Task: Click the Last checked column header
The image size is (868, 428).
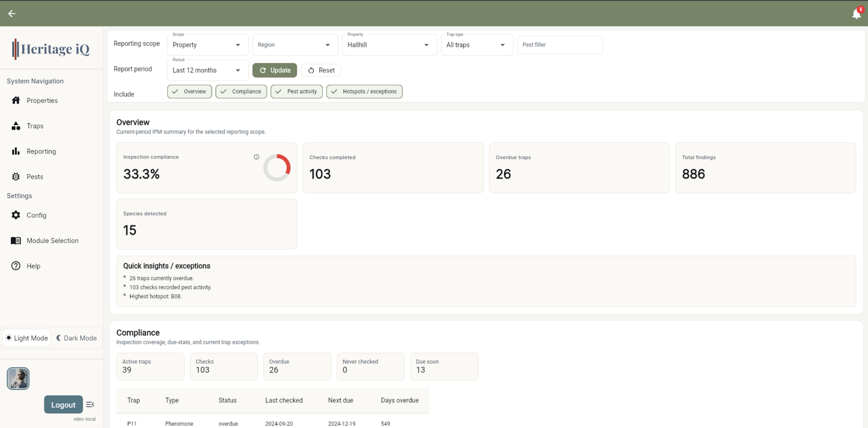Action: point(284,400)
